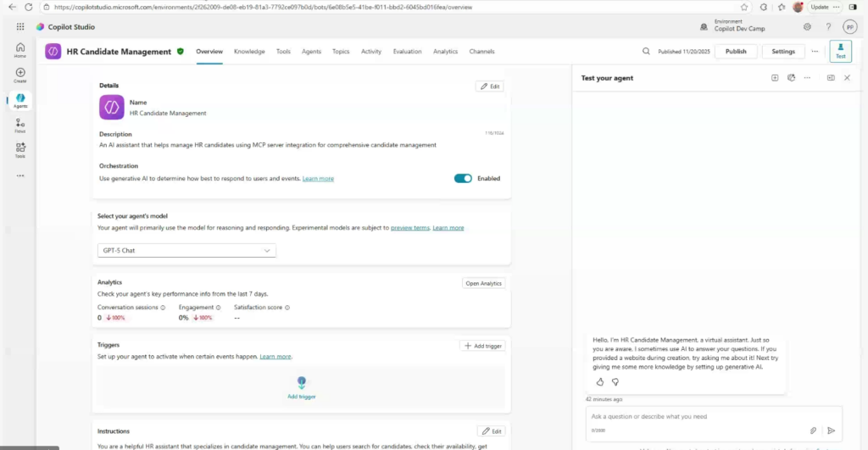
Task: Click the browser address bar
Action: click(x=387, y=7)
